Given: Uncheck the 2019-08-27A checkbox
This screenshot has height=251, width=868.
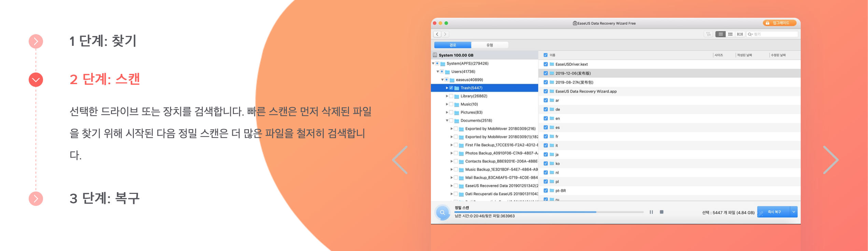Looking at the screenshot, I should pos(546,82).
